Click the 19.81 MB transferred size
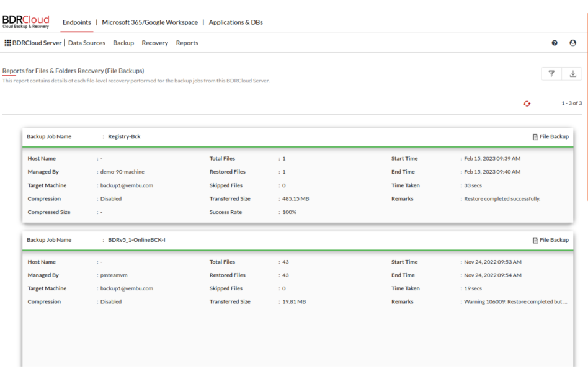Image resolution: width=588 pixels, height=392 pixels. 294,301
